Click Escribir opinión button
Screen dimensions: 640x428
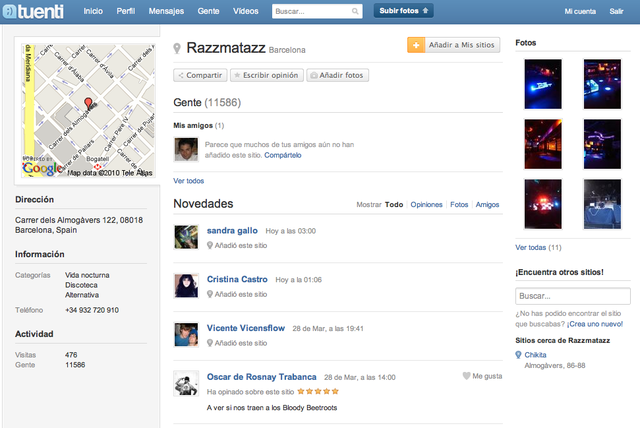(267, 75)
